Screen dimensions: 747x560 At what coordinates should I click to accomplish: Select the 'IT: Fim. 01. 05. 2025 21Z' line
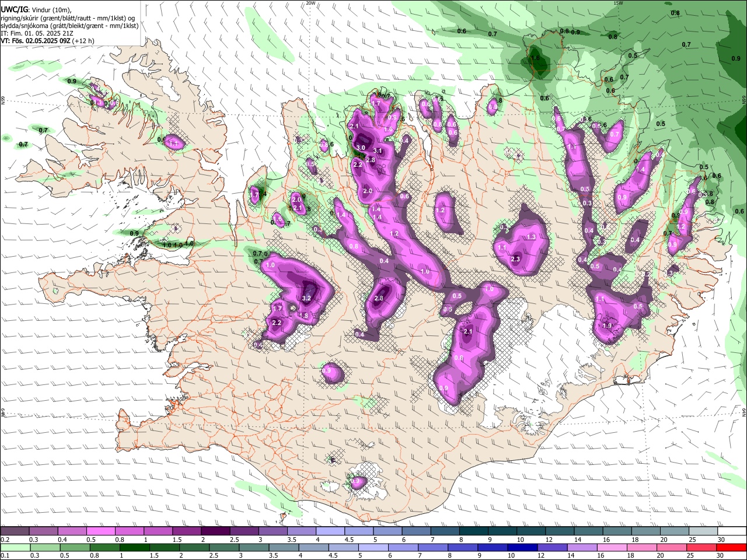point(37,33)
